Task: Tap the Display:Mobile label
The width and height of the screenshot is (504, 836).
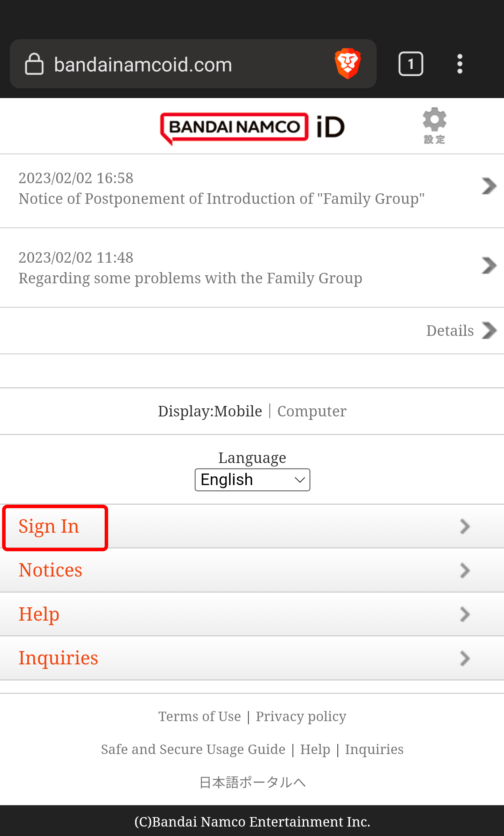Action: click(210, 411)
